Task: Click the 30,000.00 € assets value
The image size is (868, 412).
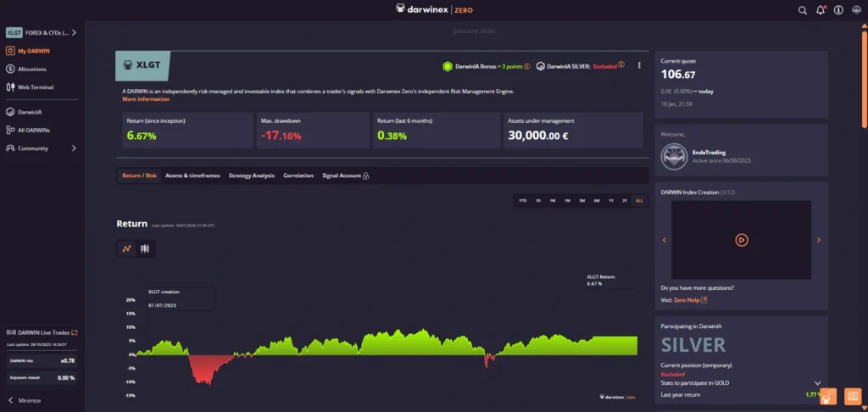Action: [537, 136]
